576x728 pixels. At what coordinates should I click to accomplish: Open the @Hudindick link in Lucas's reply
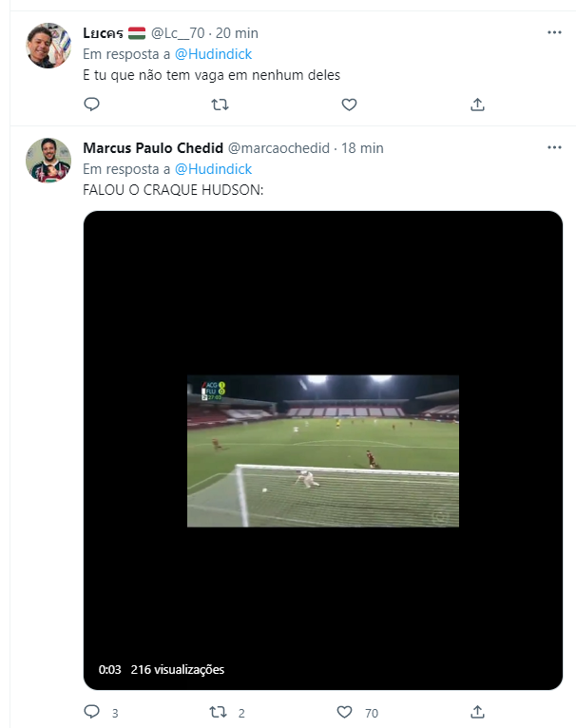[x=213, y=54]
